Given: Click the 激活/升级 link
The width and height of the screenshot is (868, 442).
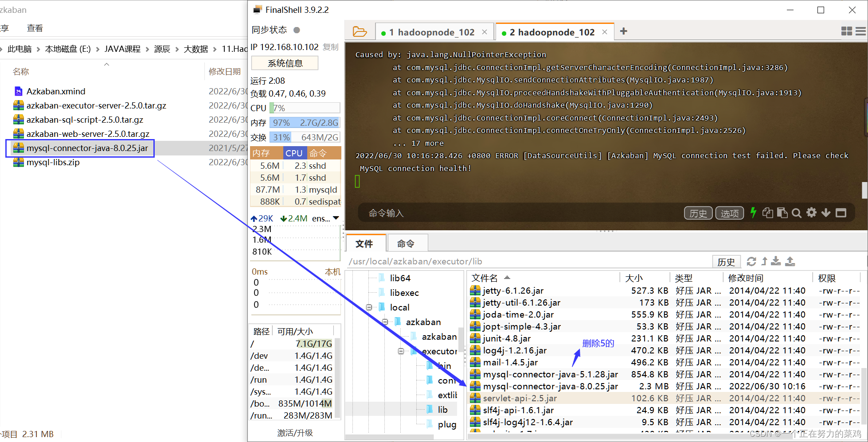Looking at the screenshot, I should [x=295, y=433].
